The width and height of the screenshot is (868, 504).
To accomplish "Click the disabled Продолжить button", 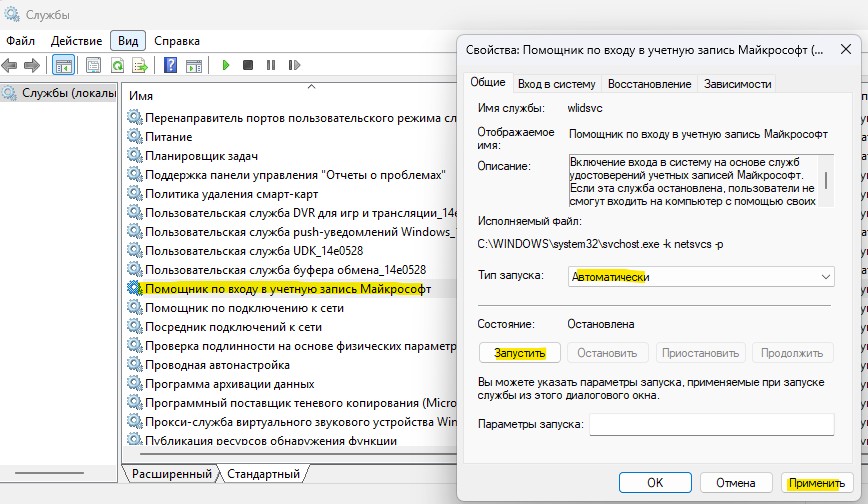I will click(792, 353).
